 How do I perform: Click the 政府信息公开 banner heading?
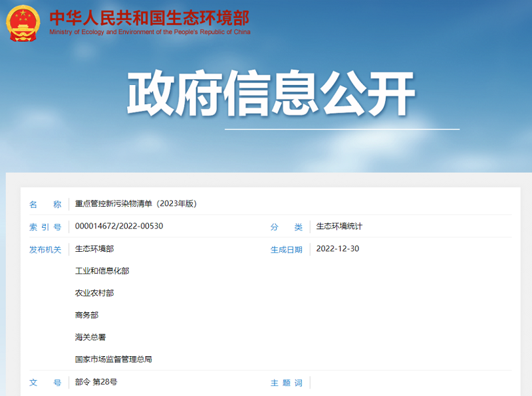pyautogui.click(x=272, y=94)
